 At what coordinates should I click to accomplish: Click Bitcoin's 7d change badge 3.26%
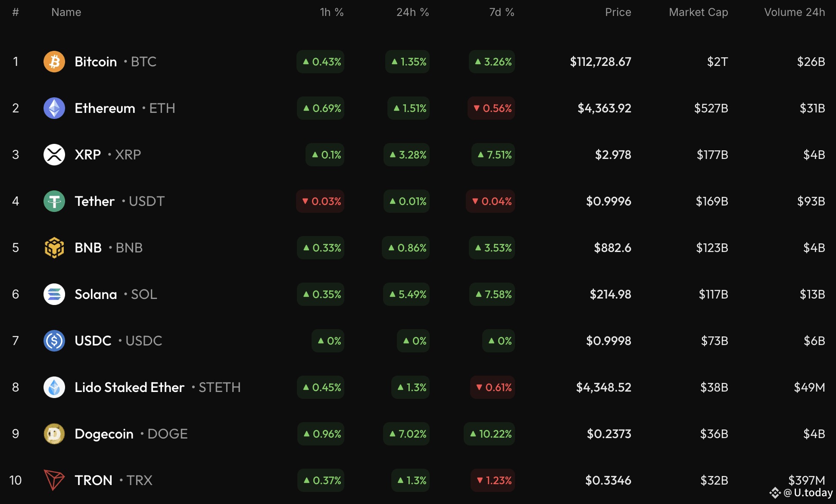(x=492, y=62)
